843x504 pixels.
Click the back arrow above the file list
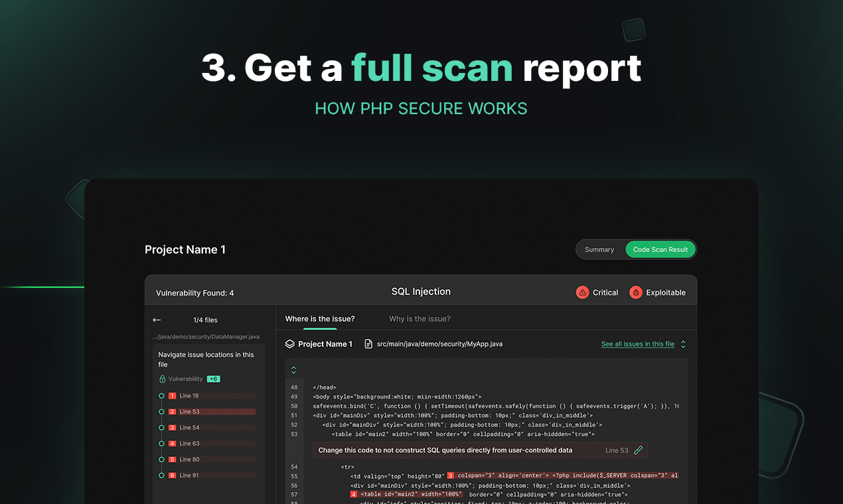(x=157, y=320)
